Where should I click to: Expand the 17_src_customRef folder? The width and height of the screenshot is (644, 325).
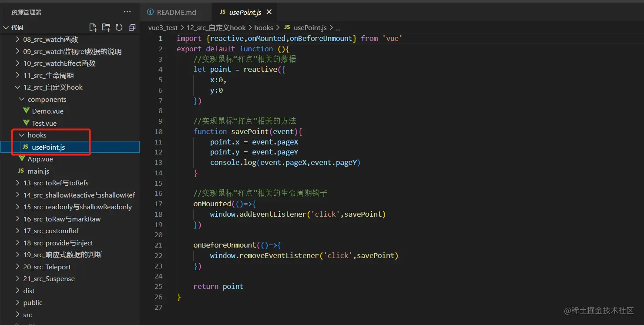click(x=17, y=231)
